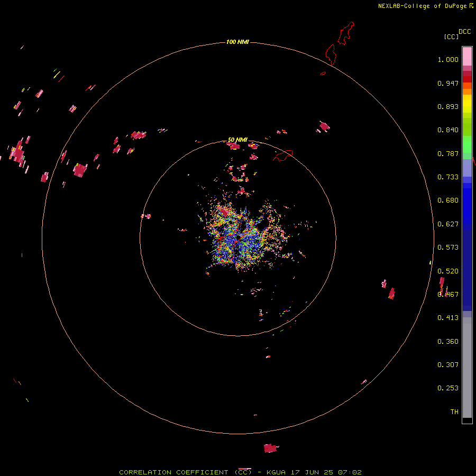This screenshot has height=476, width=476.
Task: Click the 0.360 scale value
Action: point(448,342)
